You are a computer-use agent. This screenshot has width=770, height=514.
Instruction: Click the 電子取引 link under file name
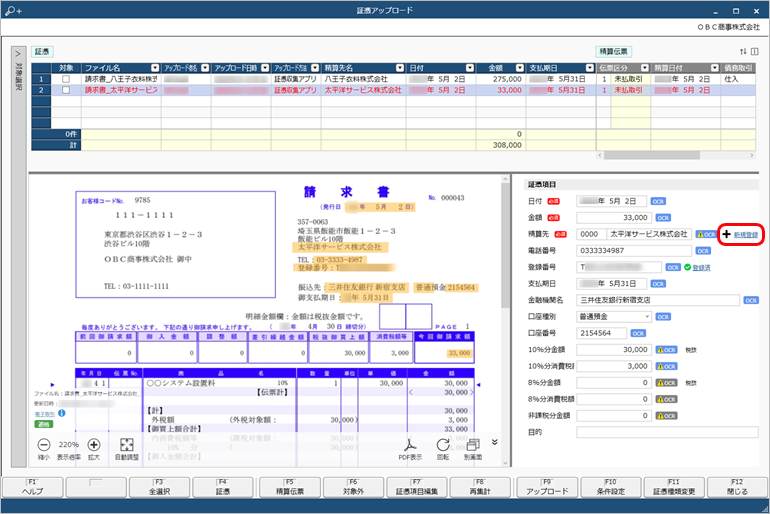[x=45, y=414]
